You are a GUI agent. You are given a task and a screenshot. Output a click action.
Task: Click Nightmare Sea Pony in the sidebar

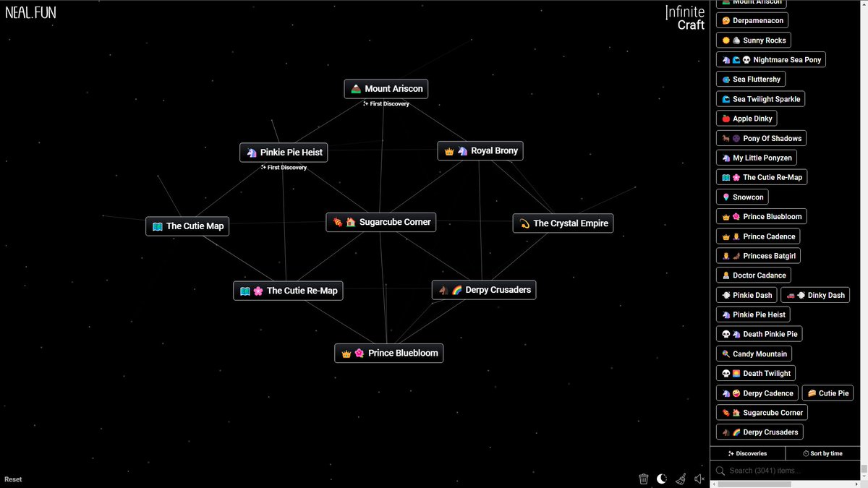(771, 60)
